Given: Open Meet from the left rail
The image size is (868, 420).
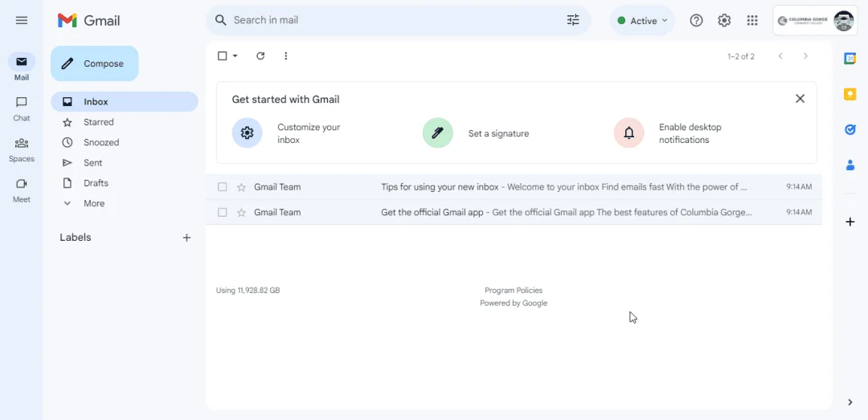Looking at the screenshot, I should [x=22, y=190].
